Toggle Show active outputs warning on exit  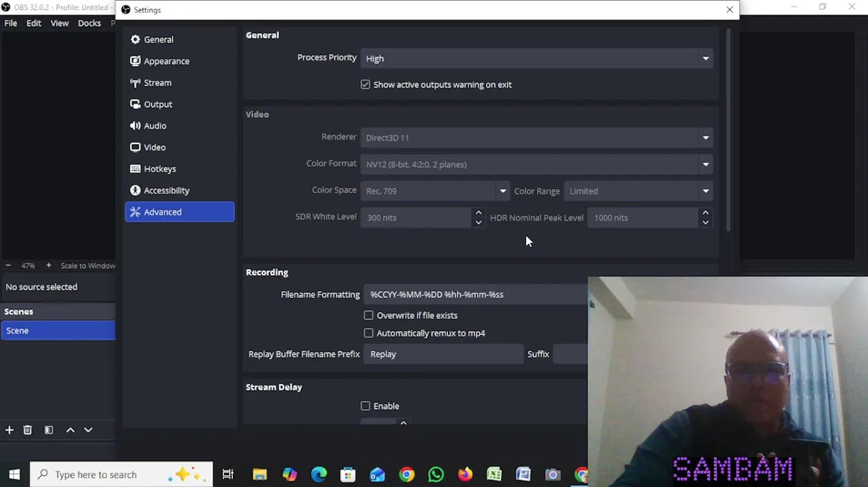click(366, 85)
